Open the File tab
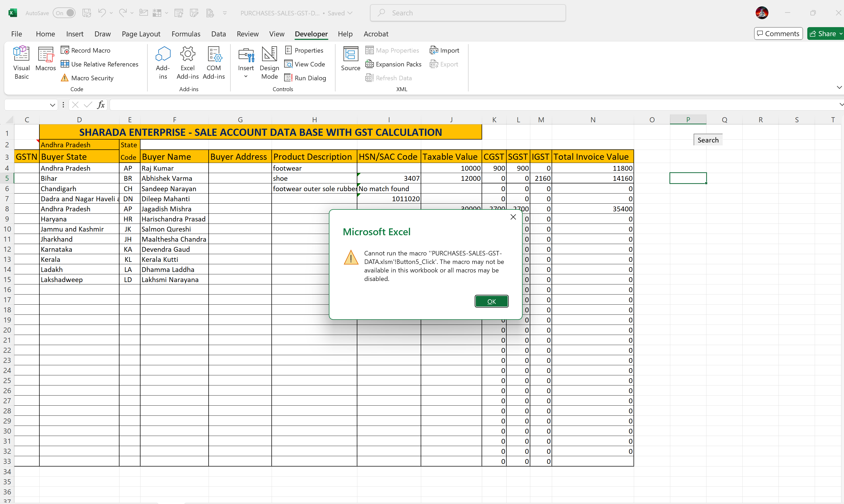The width and height of the screenshot is (844, 504). [16, 34]
